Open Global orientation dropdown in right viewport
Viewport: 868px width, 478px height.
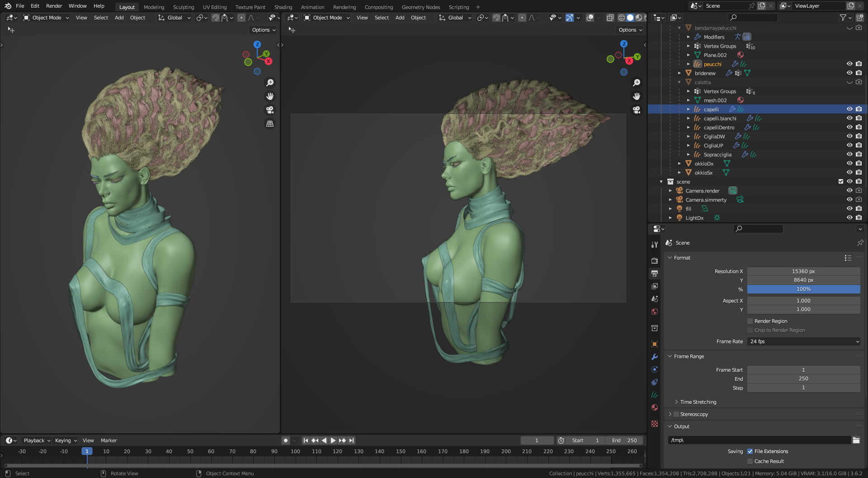(455, 18)
